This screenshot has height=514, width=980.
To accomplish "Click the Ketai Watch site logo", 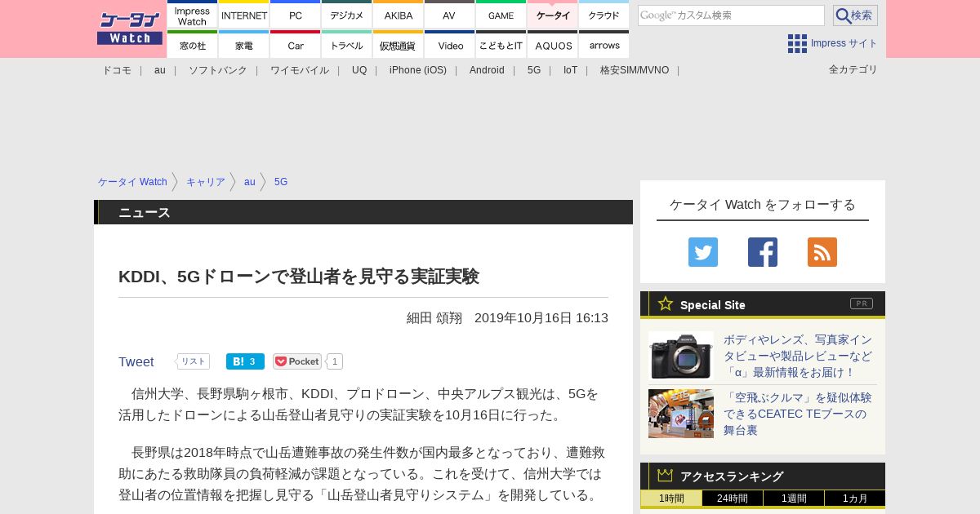I will (x=130, y=29).
